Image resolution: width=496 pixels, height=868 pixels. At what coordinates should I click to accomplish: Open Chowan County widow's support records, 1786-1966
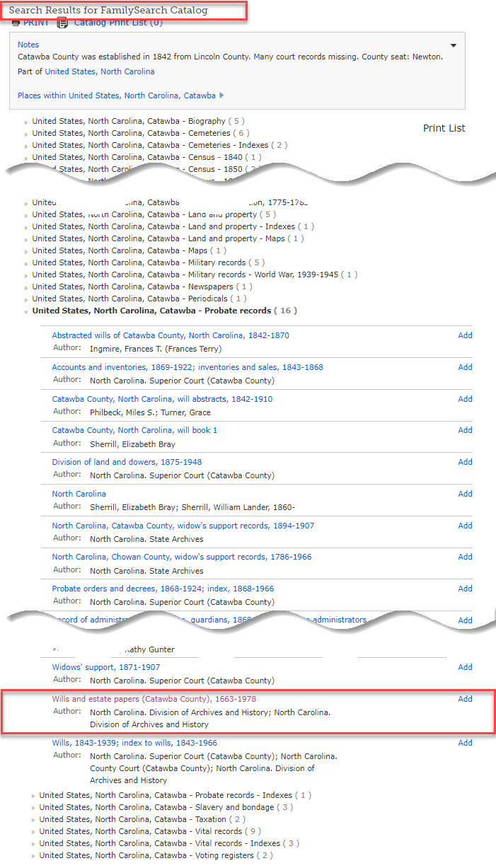pyautogui.click(x=181, y=557)
